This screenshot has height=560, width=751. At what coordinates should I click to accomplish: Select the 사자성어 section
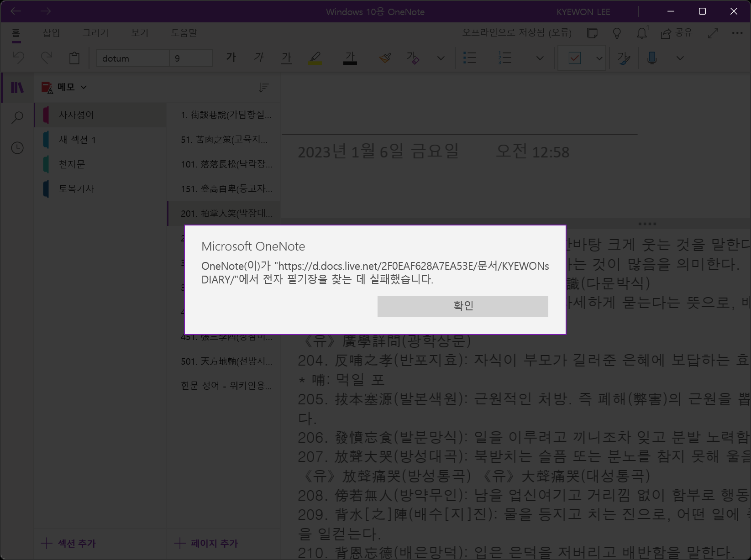point(100,115)
